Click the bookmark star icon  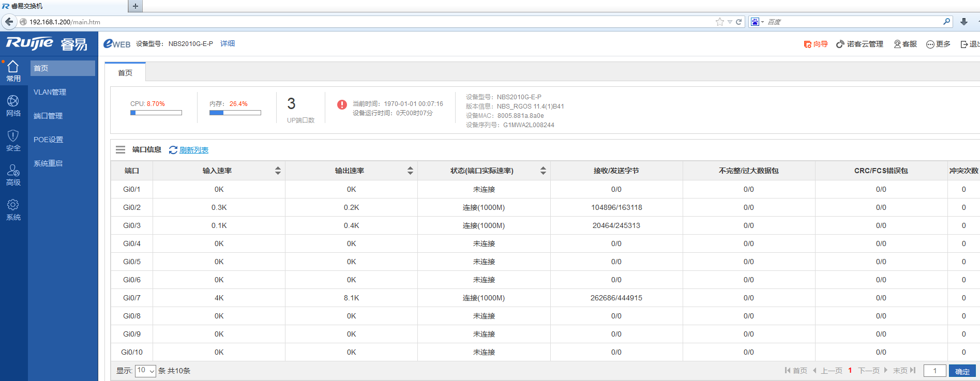coord(719,22)
